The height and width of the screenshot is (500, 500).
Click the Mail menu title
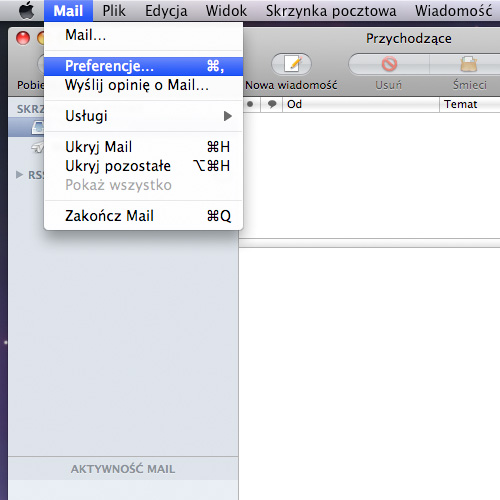pos(68,11)
